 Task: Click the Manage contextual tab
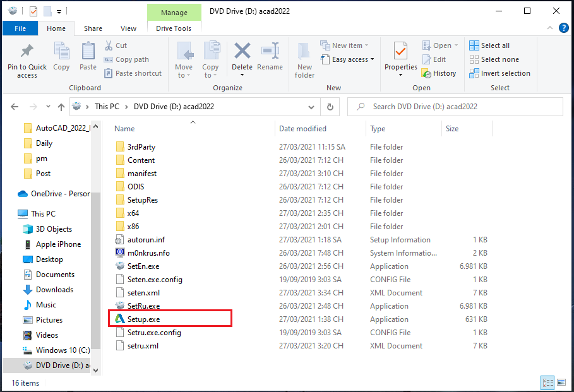click(174, 13)
